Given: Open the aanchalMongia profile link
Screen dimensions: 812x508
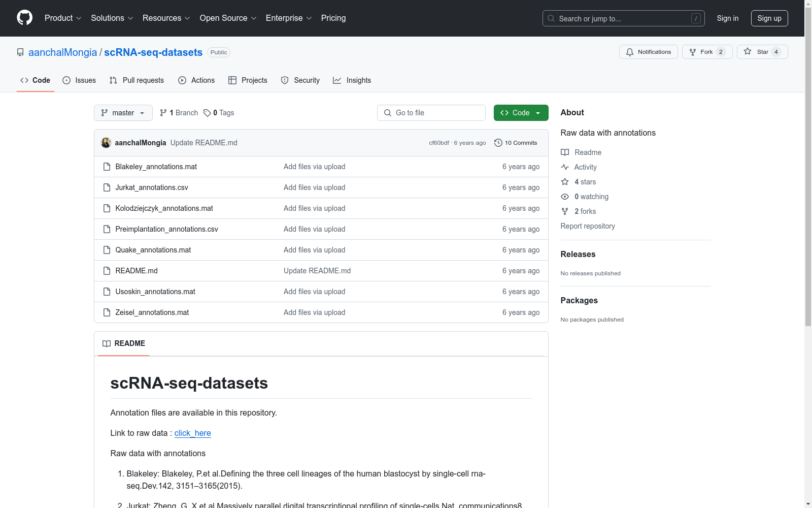Looking at the screenshot, I should tap(62, 52).
